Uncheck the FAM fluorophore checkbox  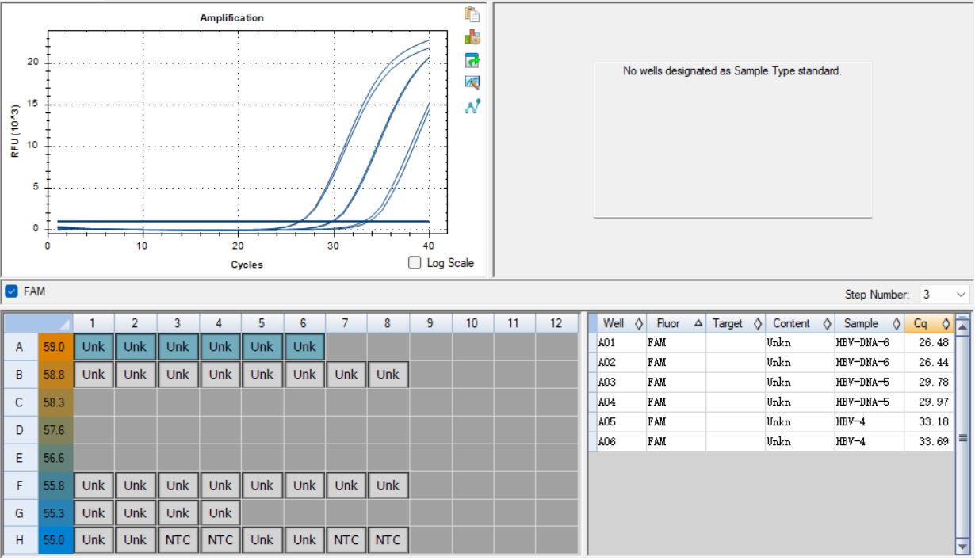(x=11, y=291)
